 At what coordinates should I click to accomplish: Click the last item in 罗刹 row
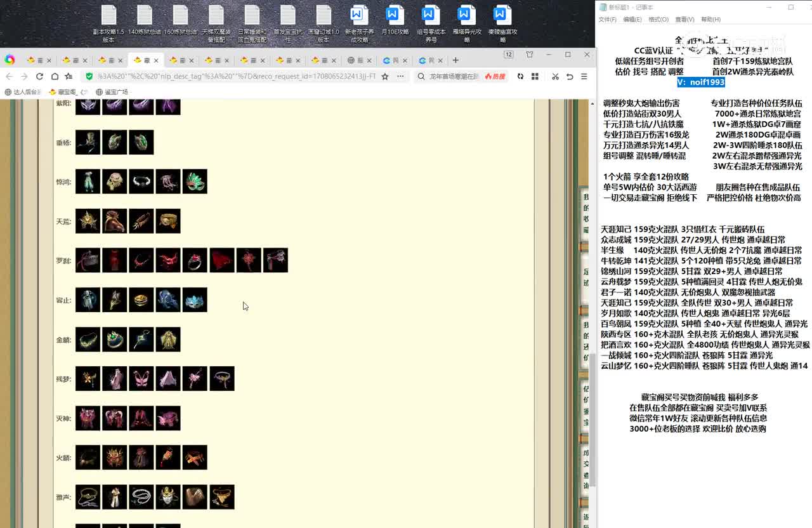coord(275,260)
